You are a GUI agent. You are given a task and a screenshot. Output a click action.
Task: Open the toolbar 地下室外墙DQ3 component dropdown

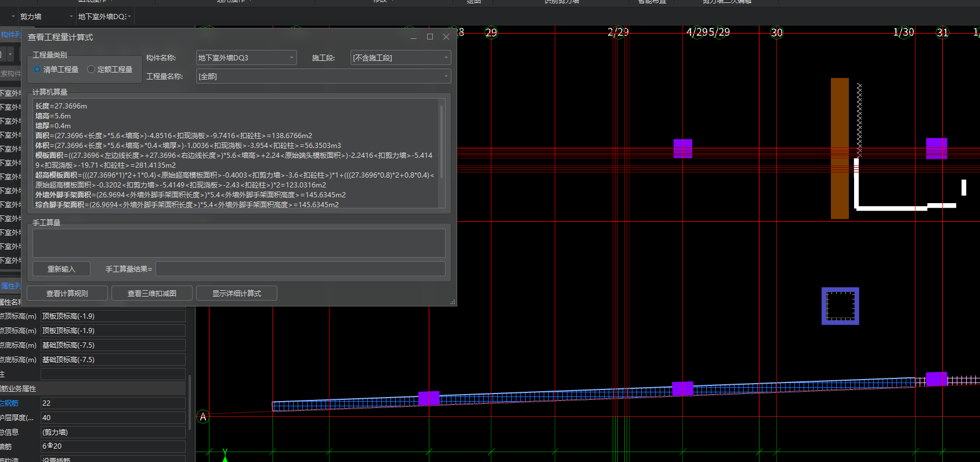(x=104, y=17)
